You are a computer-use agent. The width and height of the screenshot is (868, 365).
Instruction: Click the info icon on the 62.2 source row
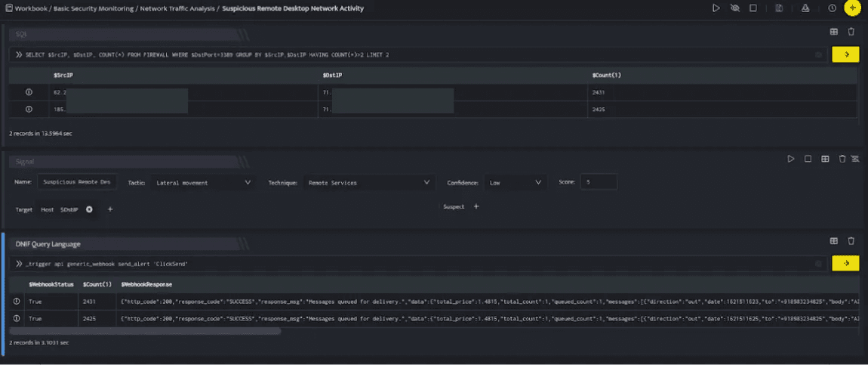tap(29, 92)
